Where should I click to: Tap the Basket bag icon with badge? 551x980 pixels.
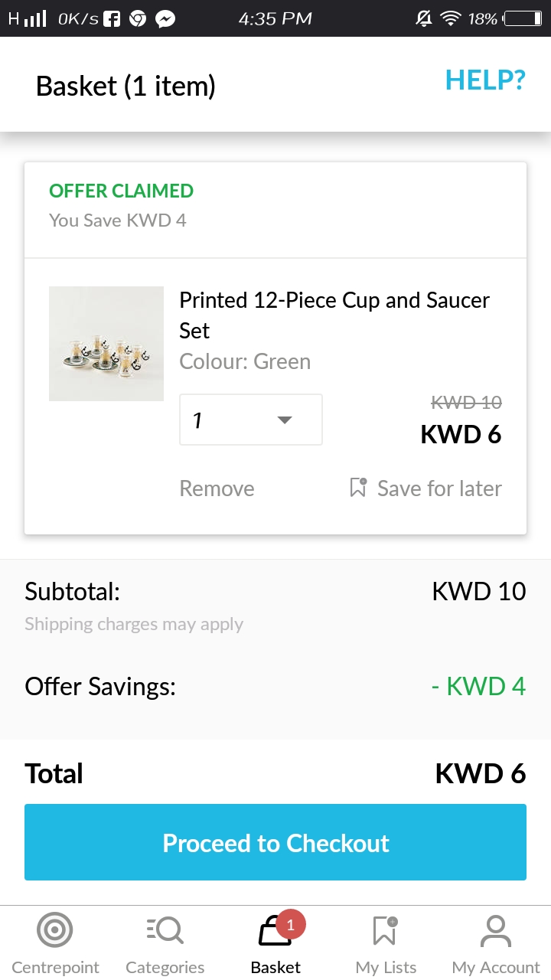click(275, 931)
